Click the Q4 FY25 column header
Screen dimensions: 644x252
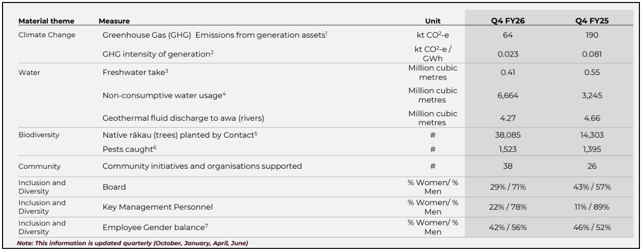click(x=592, y=21)
